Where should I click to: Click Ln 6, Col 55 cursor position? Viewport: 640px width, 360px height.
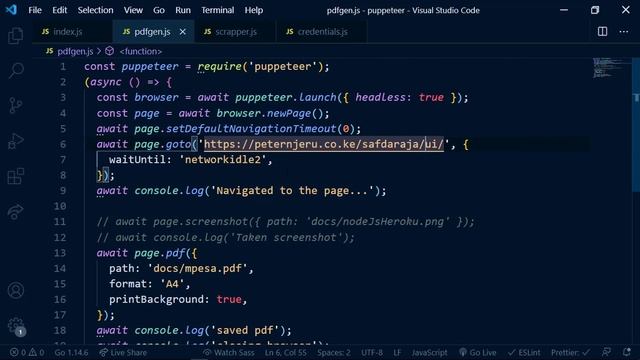pos(285,353)
